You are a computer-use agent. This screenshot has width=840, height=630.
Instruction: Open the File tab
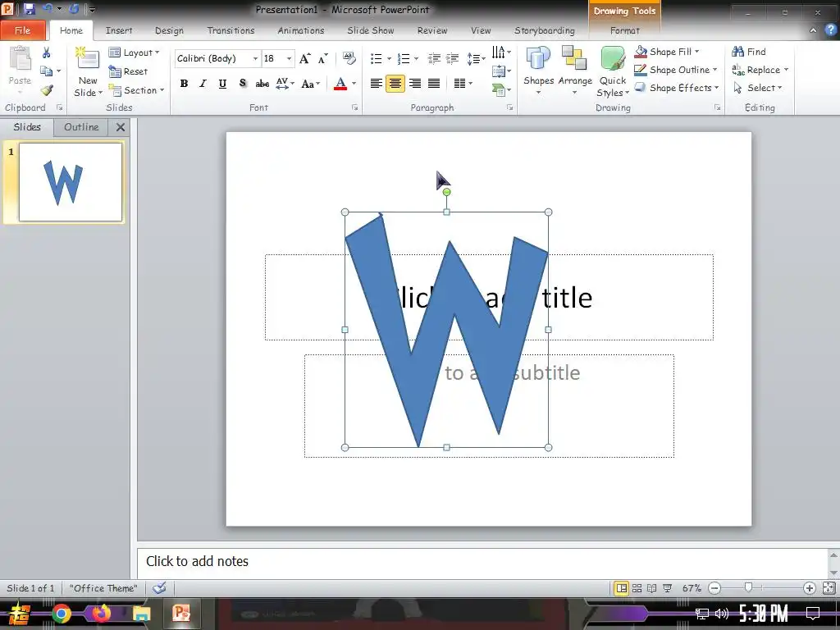22,30
